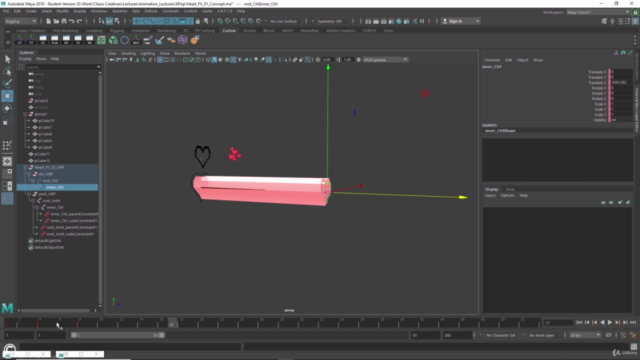
Task: Click the blue circle shelf icon
Action: 124,40
